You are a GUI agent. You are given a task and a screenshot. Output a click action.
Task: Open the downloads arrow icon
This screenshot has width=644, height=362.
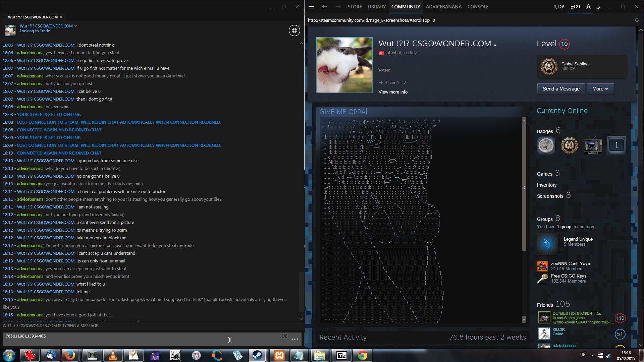click(x=598, y=7)
